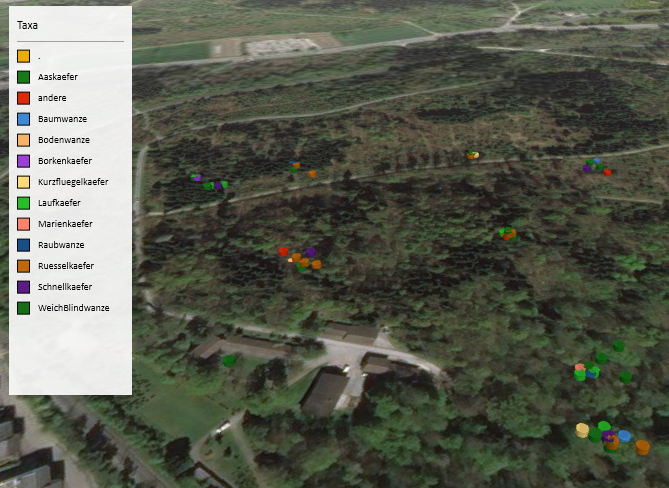Select the rightmost orange marker at bottom right
Image resolution: width=669 pixels, height=488 pixels.
click(643, 447)
